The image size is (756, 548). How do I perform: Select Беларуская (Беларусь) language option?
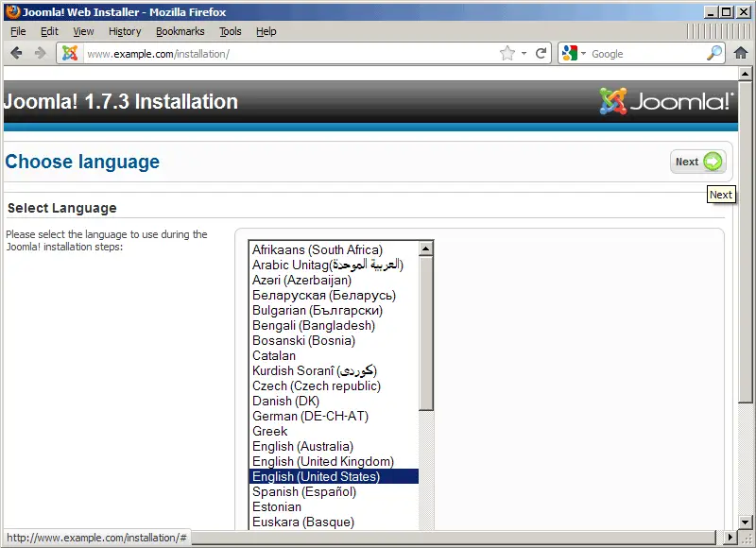(x=334, y=295)
